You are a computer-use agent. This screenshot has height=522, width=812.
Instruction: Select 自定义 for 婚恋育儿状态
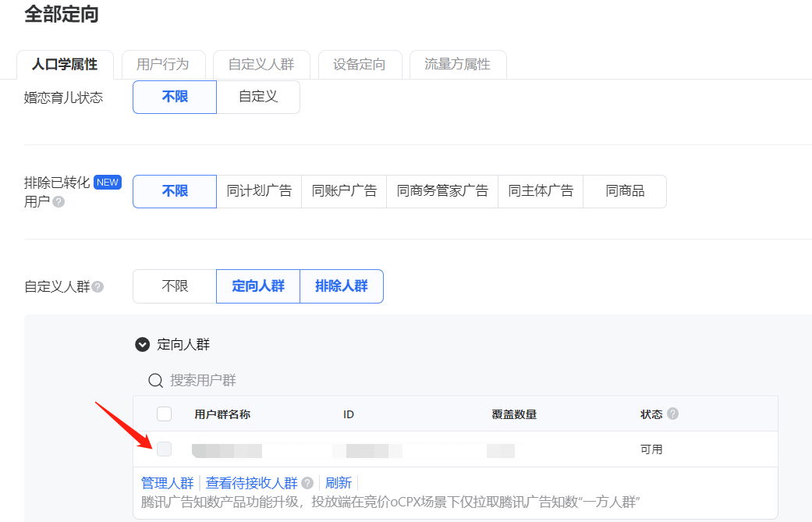point(258,97)
